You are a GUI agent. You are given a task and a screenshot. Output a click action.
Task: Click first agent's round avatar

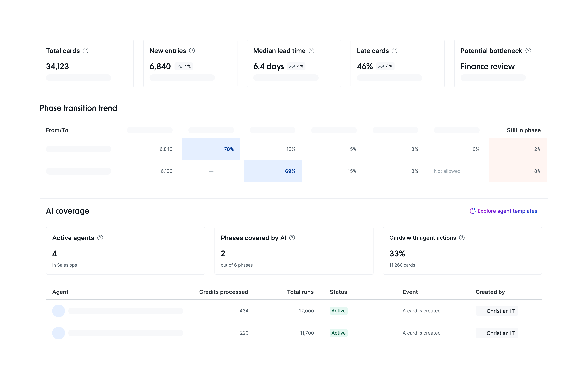coord(58,311)
